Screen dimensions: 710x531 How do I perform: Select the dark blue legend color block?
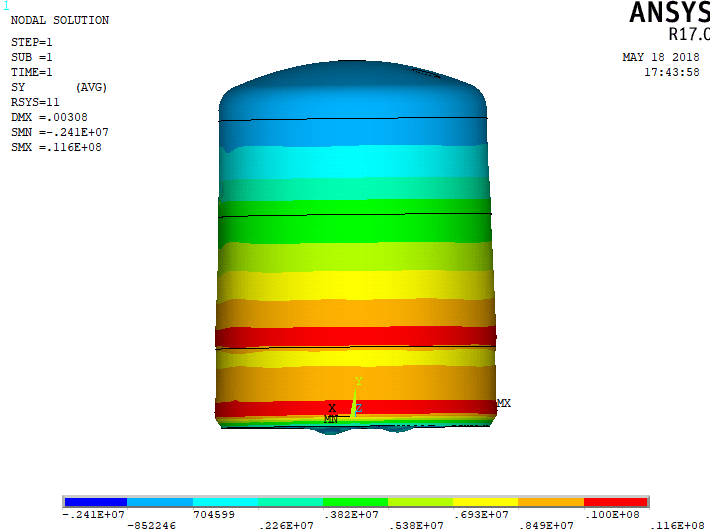click(x=95, y=502)
